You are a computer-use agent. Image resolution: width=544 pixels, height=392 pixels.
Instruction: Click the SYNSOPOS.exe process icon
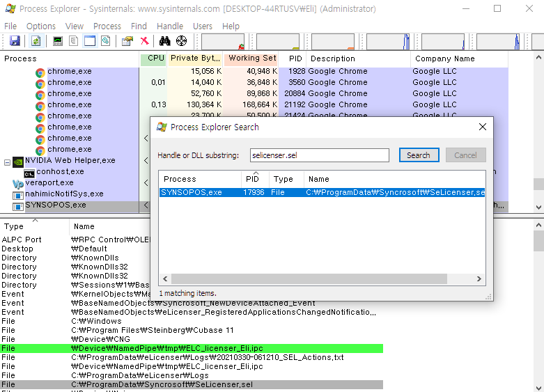[x=18, y=206]
